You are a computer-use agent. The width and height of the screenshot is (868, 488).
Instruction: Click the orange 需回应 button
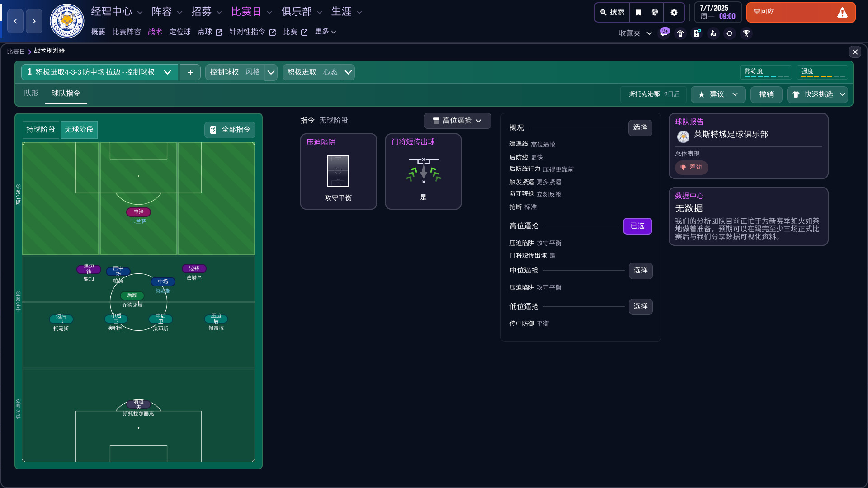pyautogui.click(x=800, y=12)
